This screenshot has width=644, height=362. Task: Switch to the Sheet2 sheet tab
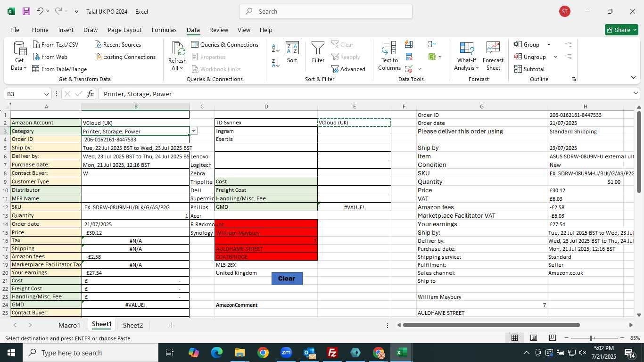pyautogui.click(x=133, y=325)
